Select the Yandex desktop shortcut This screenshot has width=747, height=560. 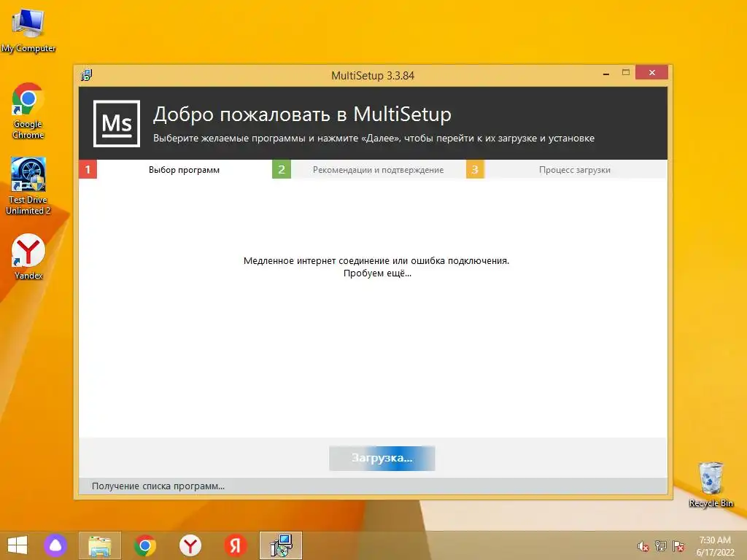tap(28, 257)
